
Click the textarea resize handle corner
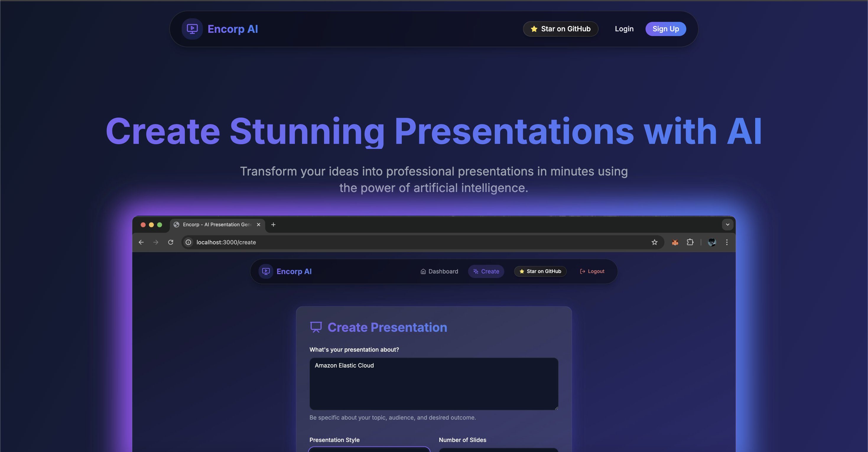556,408
